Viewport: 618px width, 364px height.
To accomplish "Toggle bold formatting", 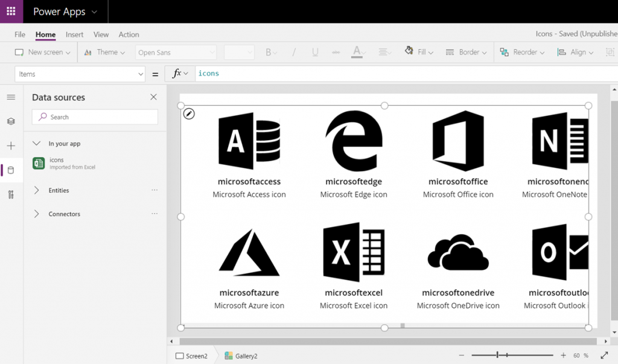I will click(271, 53).
